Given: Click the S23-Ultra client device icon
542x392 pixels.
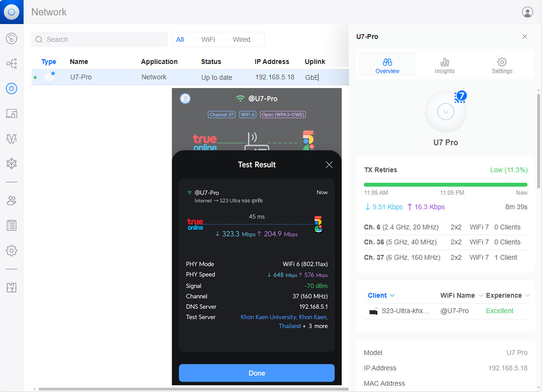Looking at the screenshot, I should pos(374,311).
